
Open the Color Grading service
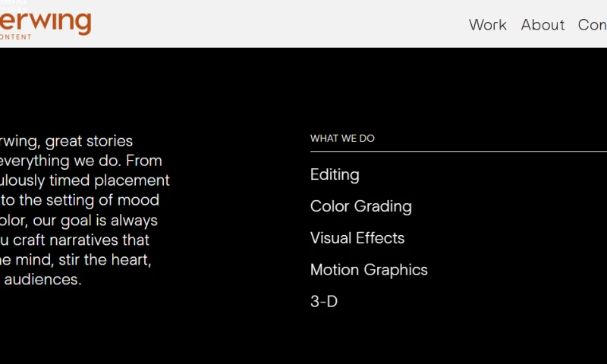tap(360, 206)
